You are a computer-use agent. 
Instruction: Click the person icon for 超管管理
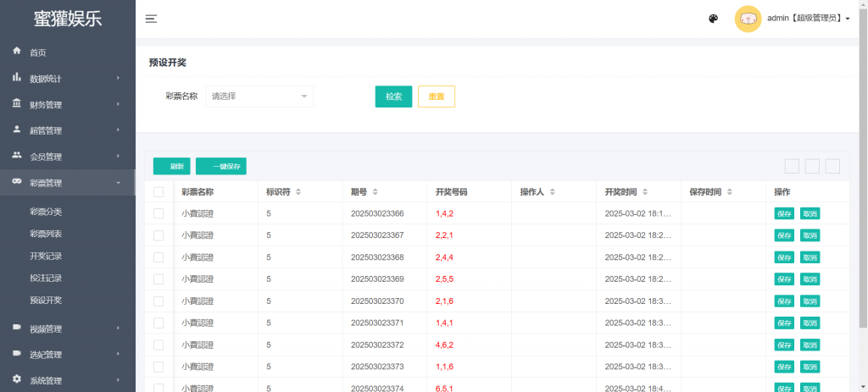[x=17, y=130]
